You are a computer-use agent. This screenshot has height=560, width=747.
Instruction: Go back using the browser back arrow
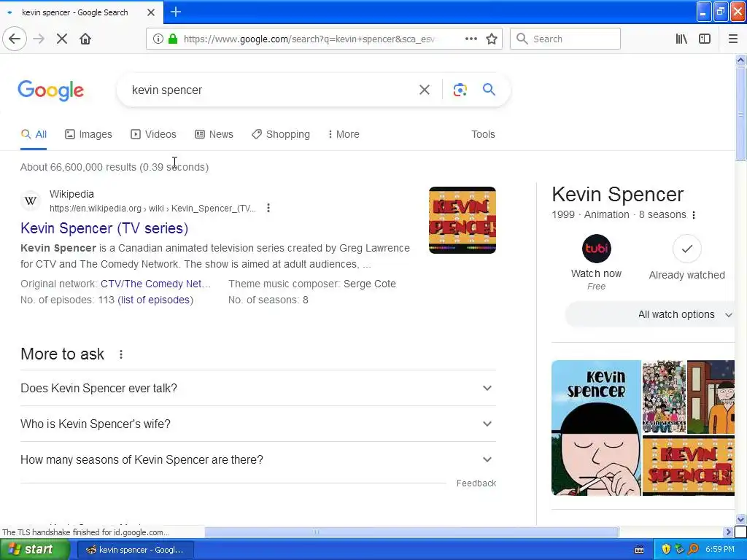pos(15,39)
